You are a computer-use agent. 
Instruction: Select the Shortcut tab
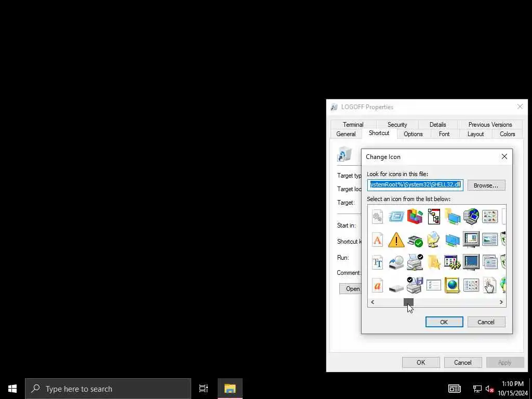[379, 133]
